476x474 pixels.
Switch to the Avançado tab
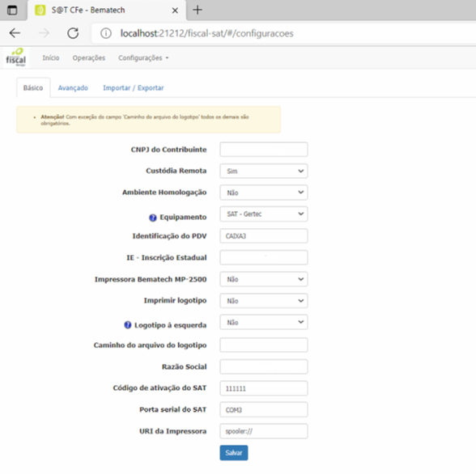click(x=73, y=88)
